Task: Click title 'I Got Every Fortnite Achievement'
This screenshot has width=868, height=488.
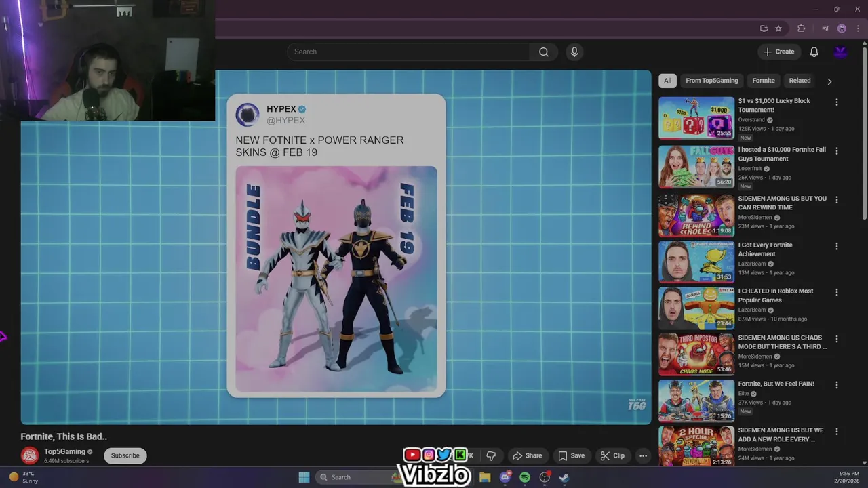Action: pos(765,249)
